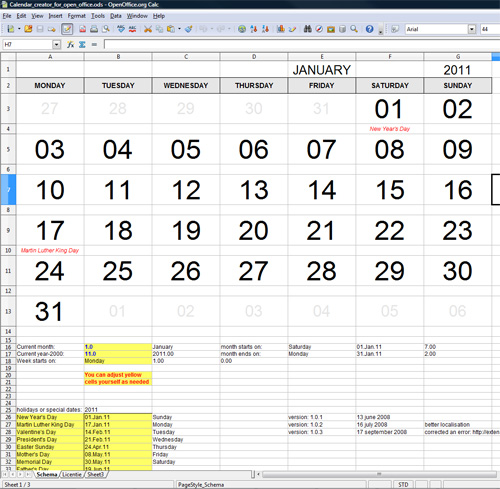Switch to the Licentie sheet tab
The width and height of the screenshot is (500, 489).
click(x=72, y=474)
